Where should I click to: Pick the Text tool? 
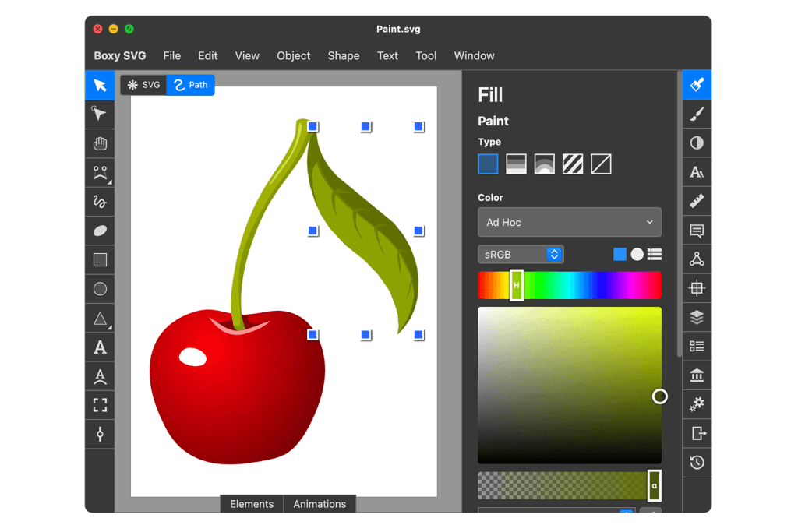[x=100, y=347]
